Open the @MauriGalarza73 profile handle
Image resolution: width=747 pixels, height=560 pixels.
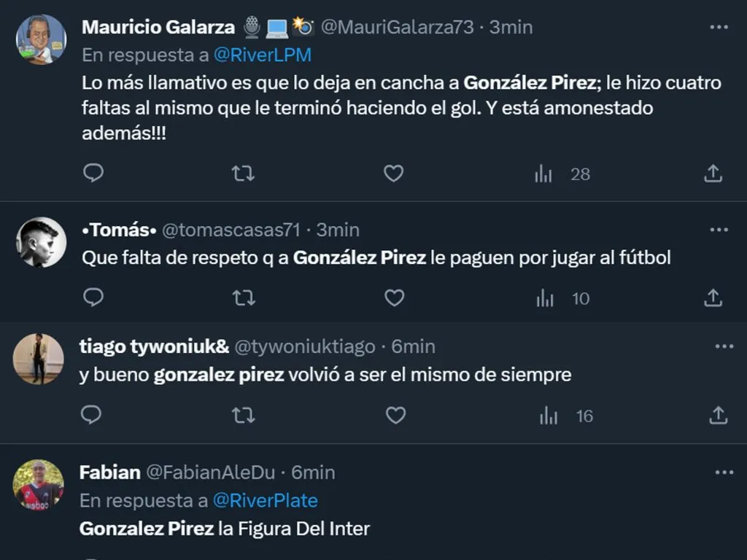pyautogui.click(x=398, y=27)
